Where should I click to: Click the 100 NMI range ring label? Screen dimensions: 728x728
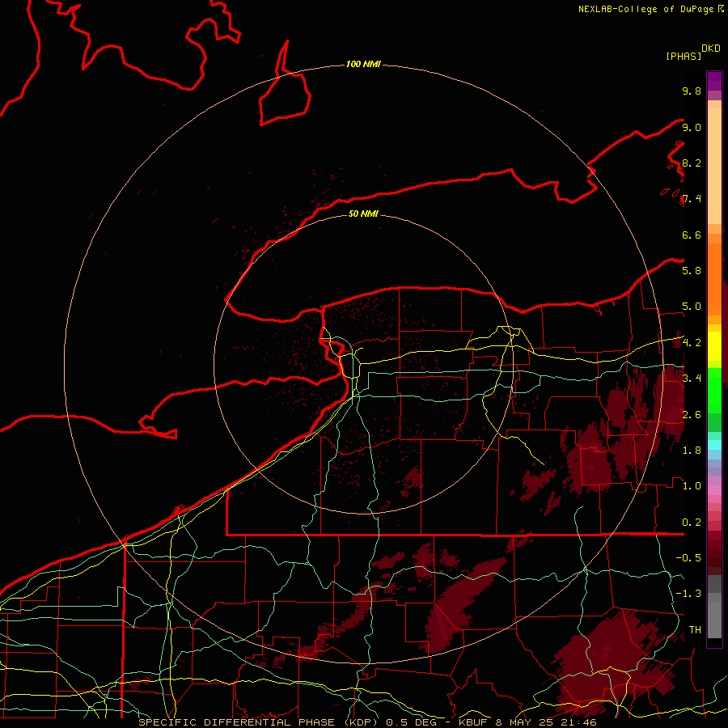pos(363,64)
